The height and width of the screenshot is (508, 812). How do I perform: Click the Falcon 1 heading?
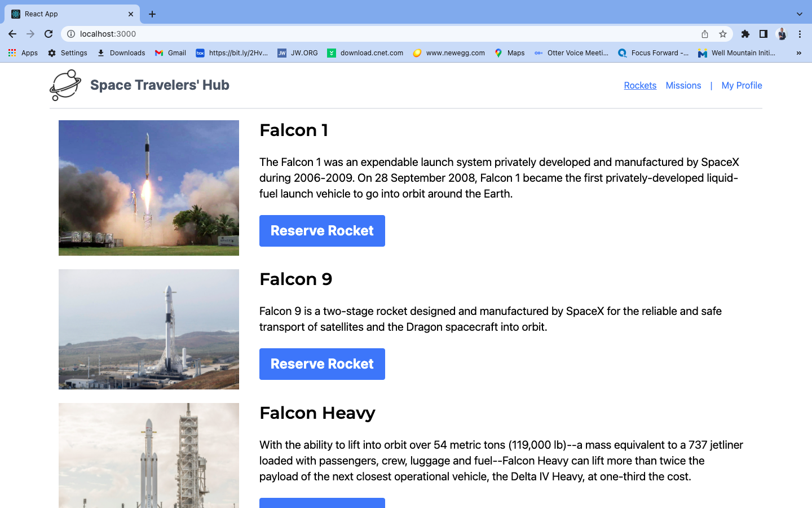[294, 130]
